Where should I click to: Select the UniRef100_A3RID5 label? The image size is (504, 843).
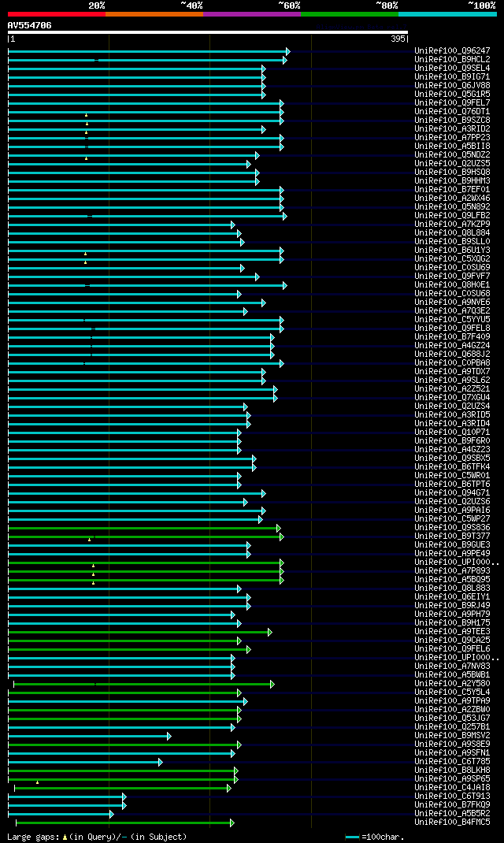(452, 415)
